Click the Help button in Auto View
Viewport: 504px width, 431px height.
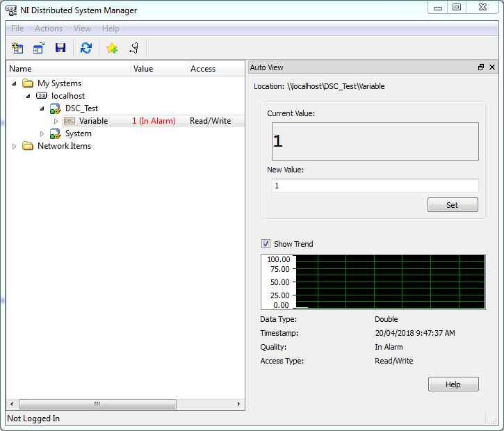click(453, 384)
